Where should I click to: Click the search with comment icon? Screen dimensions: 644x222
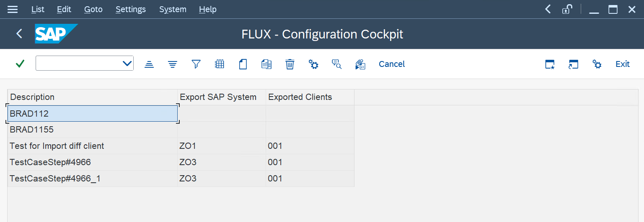(x=337, y=64)
